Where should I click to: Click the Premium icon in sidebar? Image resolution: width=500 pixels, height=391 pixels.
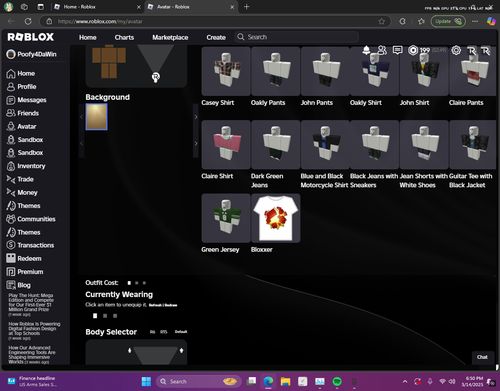(x=11, y=272)
